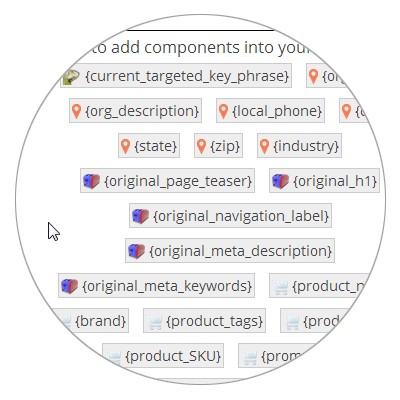Click the map pin icon beside {org_description}
This screenshot has height=400, width=400.
pos(77,111)
